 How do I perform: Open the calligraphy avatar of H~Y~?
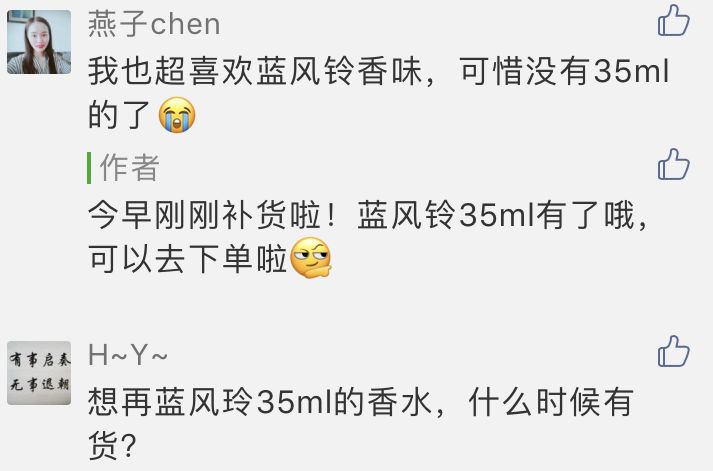tap(39, 373)
